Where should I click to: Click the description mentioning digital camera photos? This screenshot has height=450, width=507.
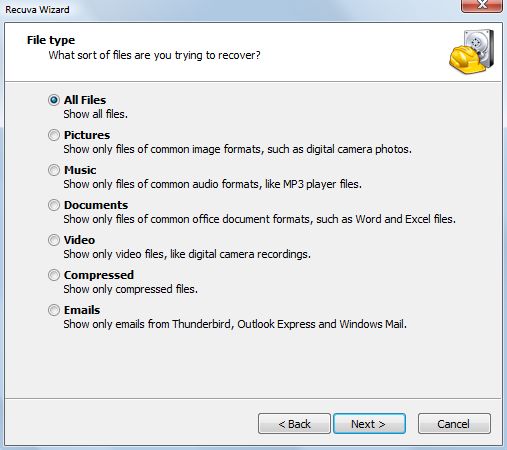coord(237,149)
